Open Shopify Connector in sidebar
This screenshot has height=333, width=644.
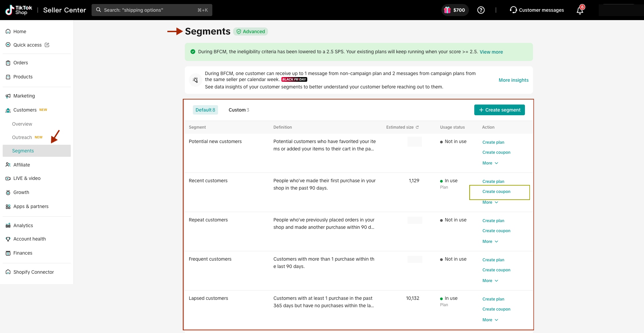pos(34,272)
